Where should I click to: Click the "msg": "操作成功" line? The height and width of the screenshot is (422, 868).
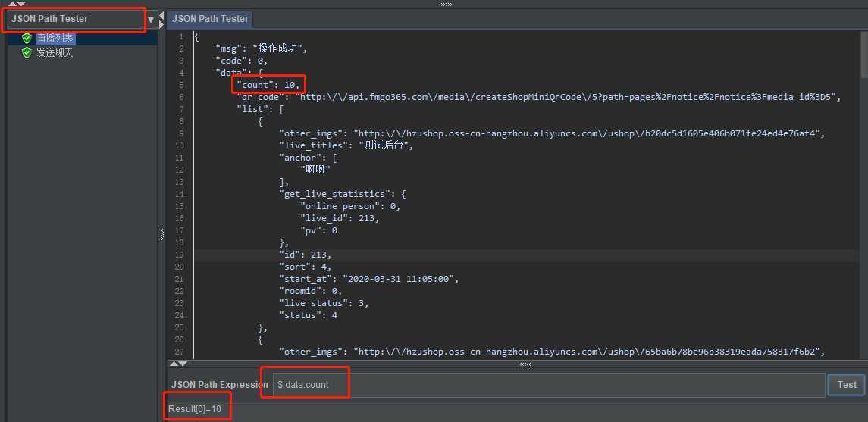click(x=261, y=48)
